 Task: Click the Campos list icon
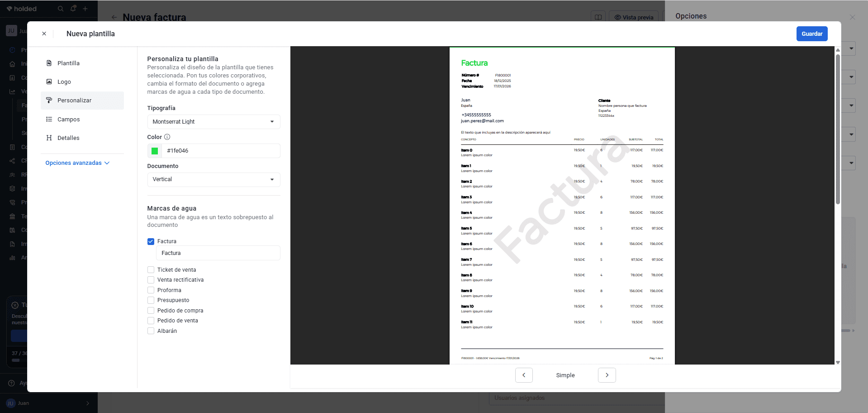49,119
